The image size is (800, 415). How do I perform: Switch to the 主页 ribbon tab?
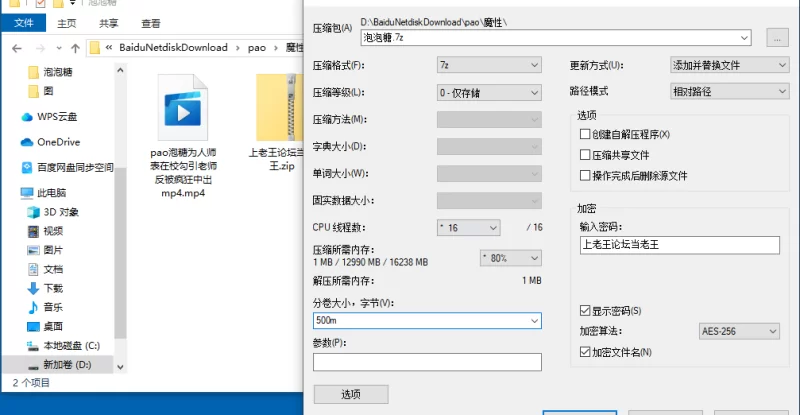[x=66, y=23]
